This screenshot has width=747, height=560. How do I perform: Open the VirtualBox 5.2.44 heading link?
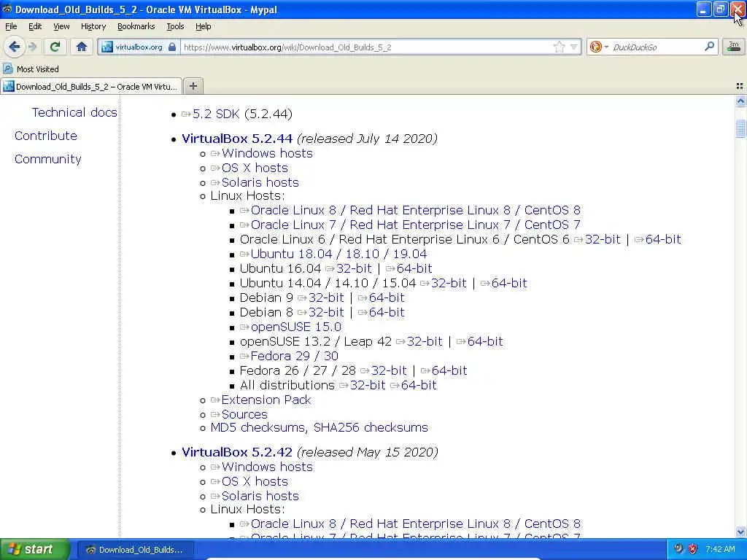[x=237, y=139]
